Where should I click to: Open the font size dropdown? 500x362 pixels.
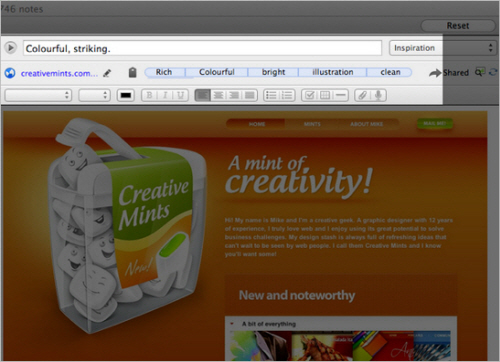[94, 96]
